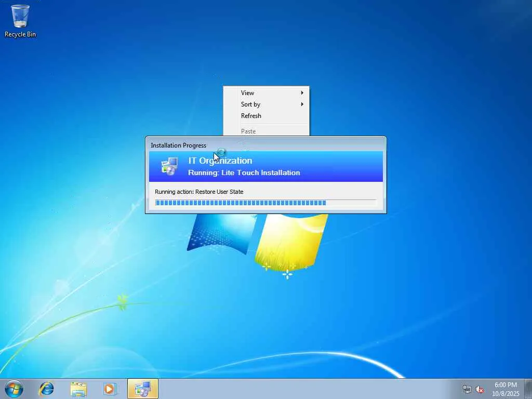Screen dimensions: 532x399
Task: Click the network status tray icon
Action: [467, 389]
